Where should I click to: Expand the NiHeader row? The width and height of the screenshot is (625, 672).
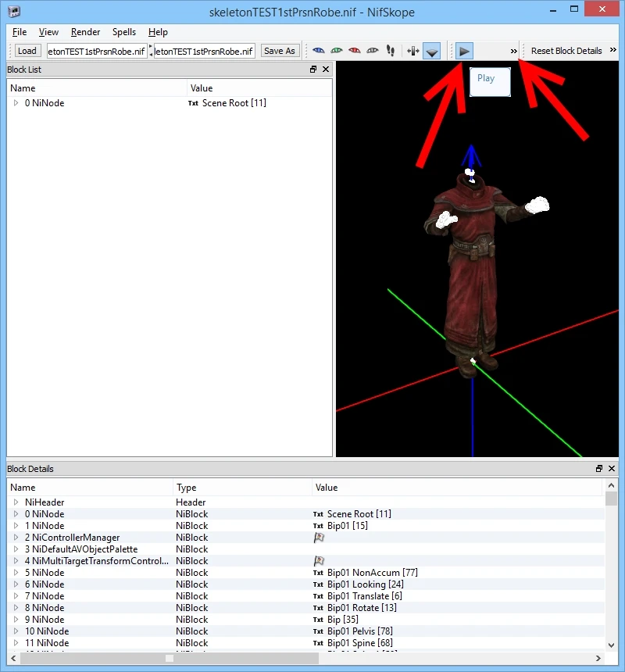16,502
